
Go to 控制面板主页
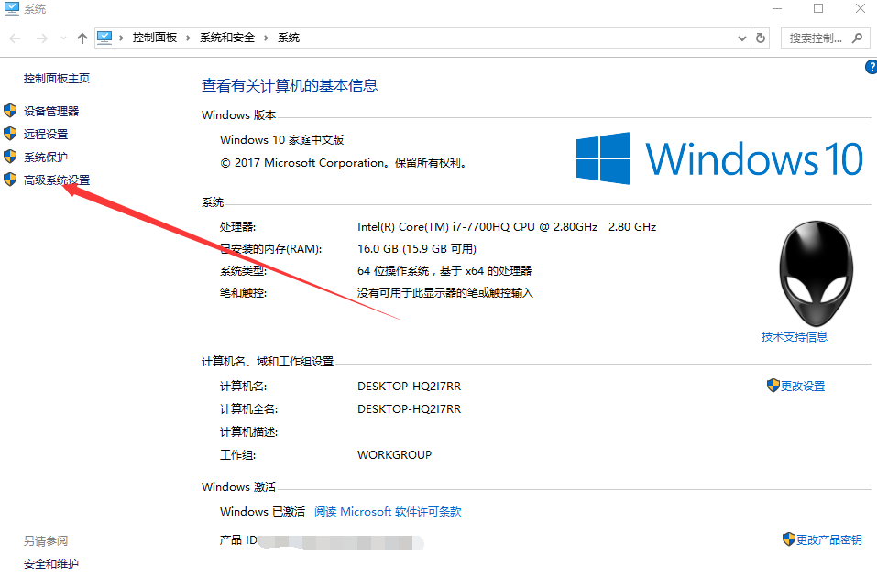point(57,78)
